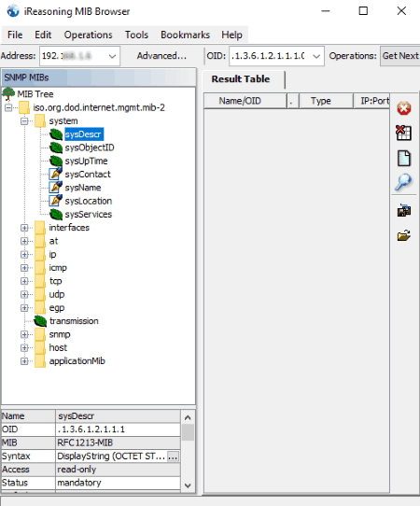Viewport: 420px width, 506px height.
Task: Expand the egp tree node
Action: pyautogui.click(x=24, y=307)
